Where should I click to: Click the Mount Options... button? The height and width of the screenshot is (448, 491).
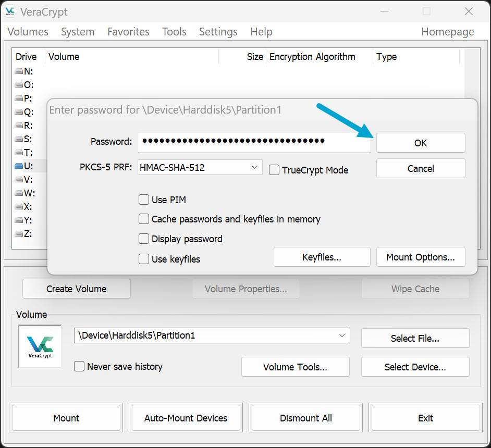(x=420, y=257)
